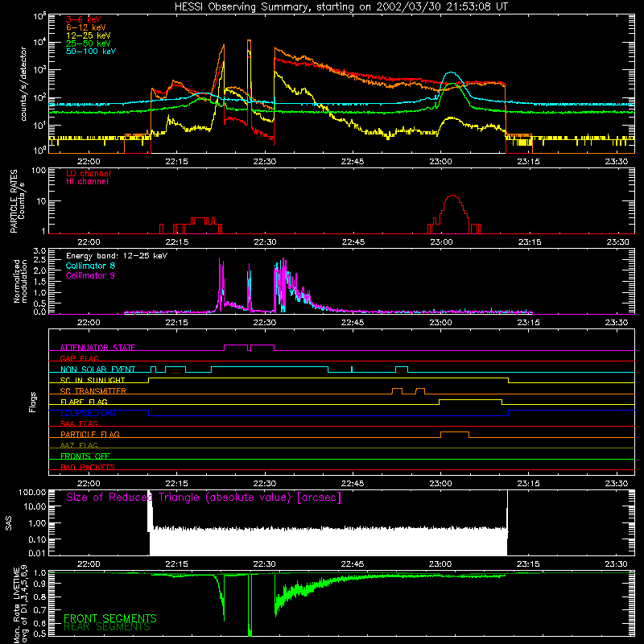Click the counts/s/detector axis label

pos(23,84)
